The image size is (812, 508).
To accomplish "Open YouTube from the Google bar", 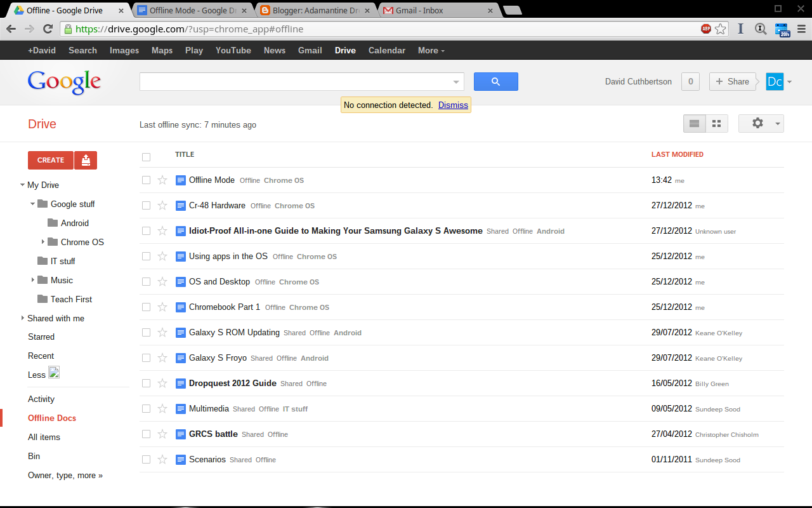I will coord(233,50).
